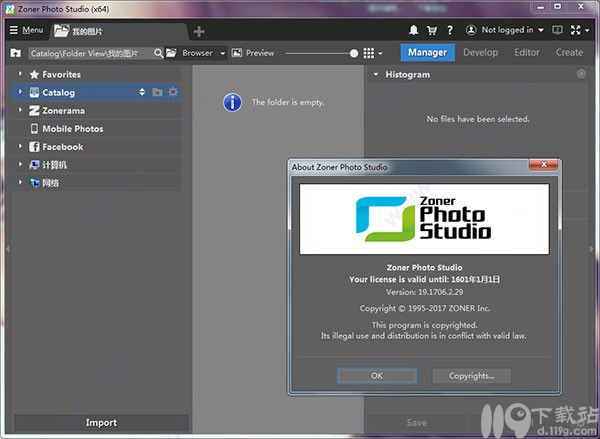Expand the Facebook tree node

pyautogui.click(x=20, y=146)
